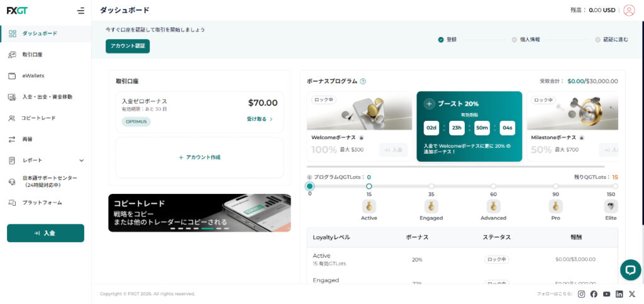Click the Active level medal icon
Viewport: 644px width, 304px height.
[369, 206]
